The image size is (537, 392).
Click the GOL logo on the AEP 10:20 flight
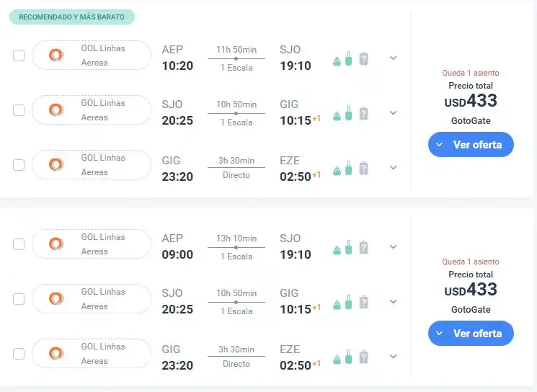tap(56, 55)
